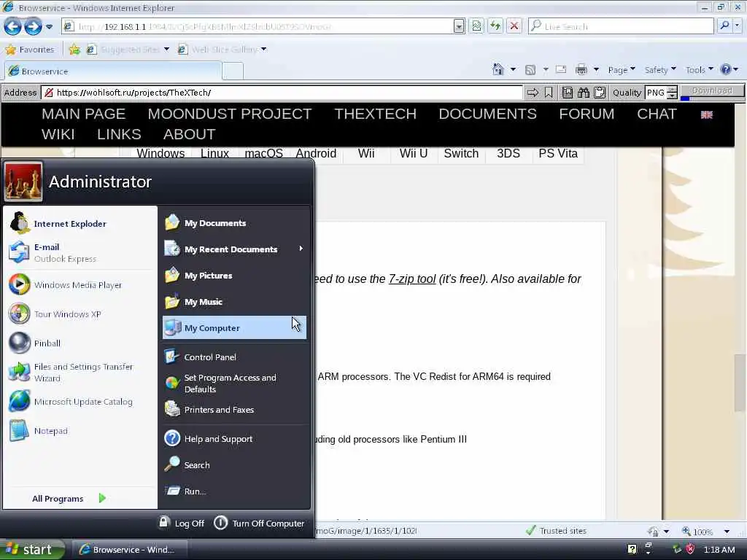Open Help and Support from the Start menu
747x560 pixels.
[234, 438]
